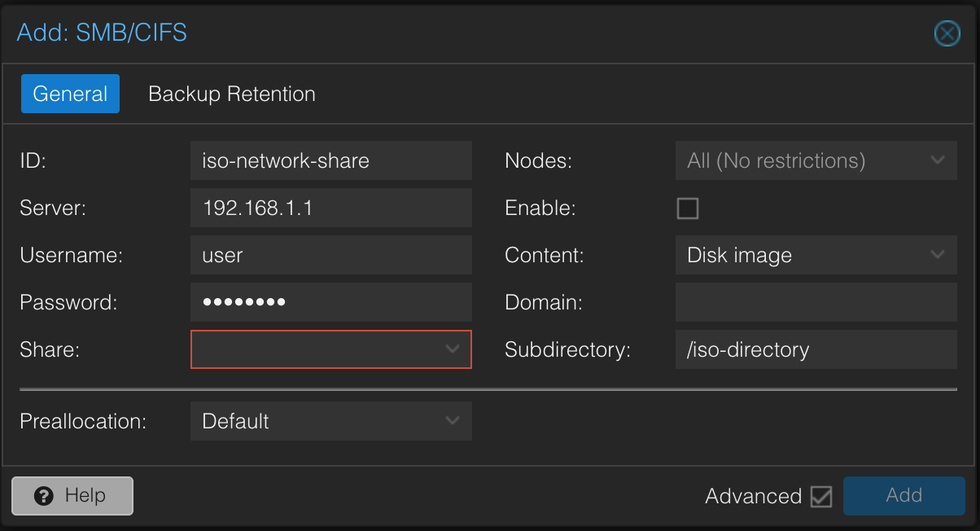Enable the storage with the Enable checkbox

(x=688, y=208)
